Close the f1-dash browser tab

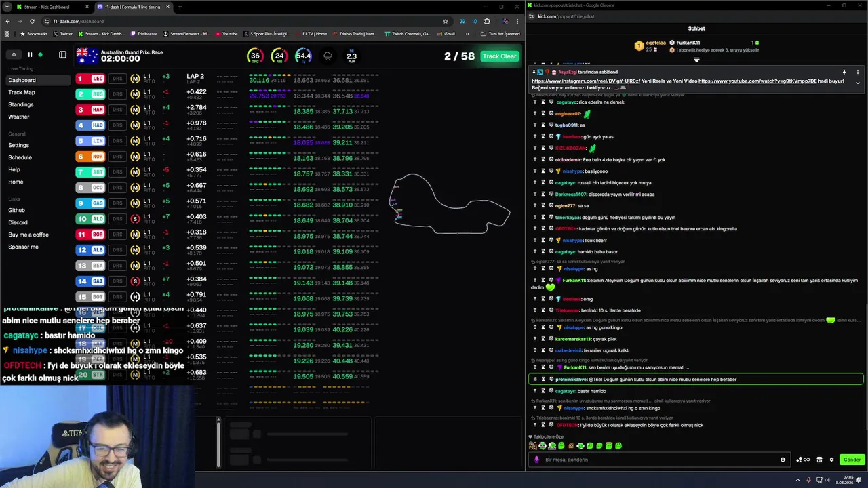pyautogui.click(x=168, y=7)
